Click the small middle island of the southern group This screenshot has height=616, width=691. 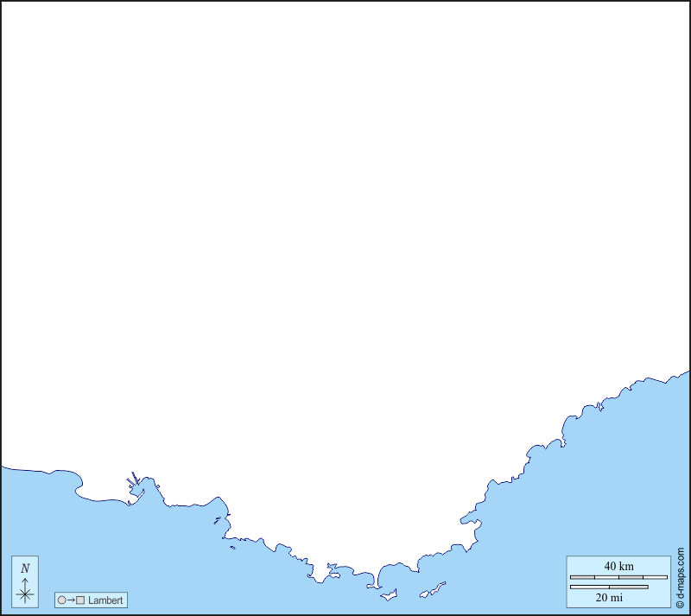pyautogui.click(x=423, y=594)
